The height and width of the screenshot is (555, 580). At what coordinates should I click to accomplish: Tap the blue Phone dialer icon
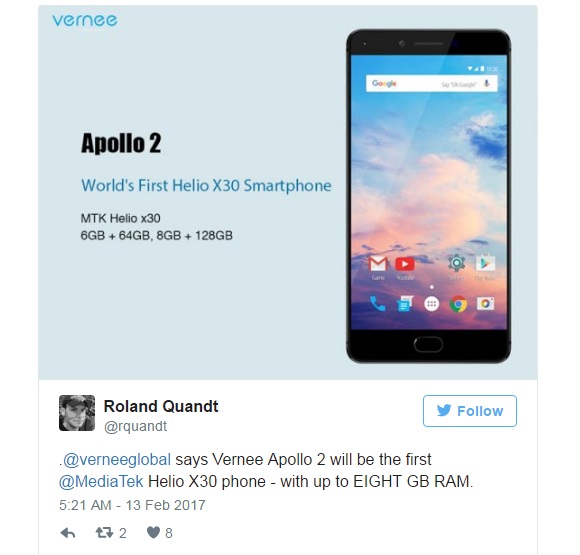378,304
